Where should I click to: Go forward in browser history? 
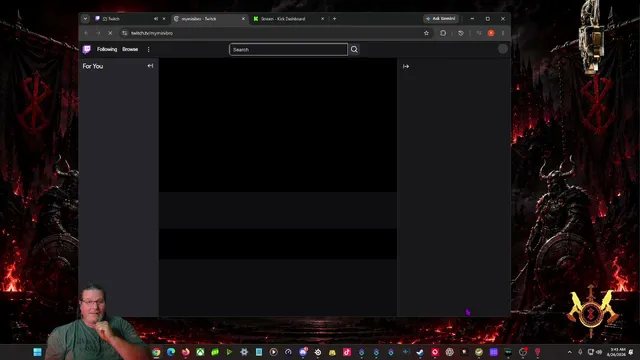click(x=98, y=33)
